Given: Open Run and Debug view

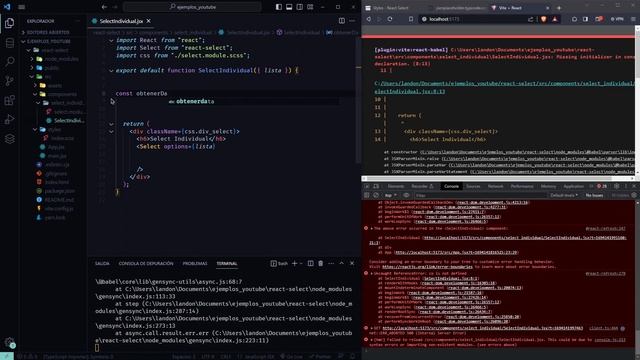Looking at the screenshot, I should [x=9, y=120].
